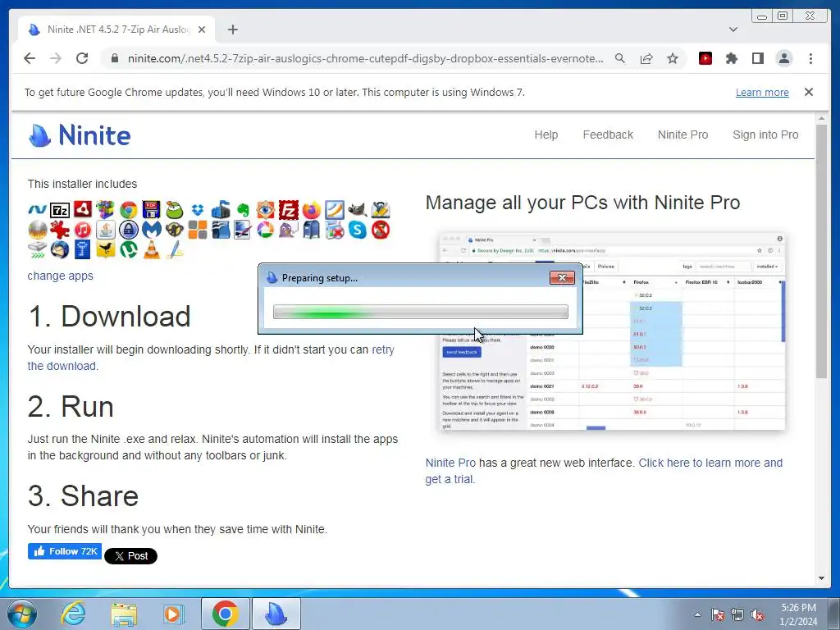840x630 pixels.
Task: Open Internet Explorer from taskbar
Action: coord(73,614)
